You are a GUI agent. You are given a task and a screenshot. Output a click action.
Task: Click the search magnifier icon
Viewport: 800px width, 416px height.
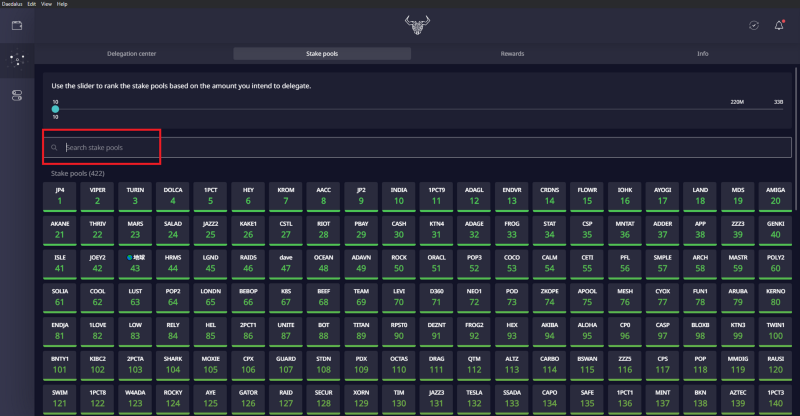[x=54, y=148]
